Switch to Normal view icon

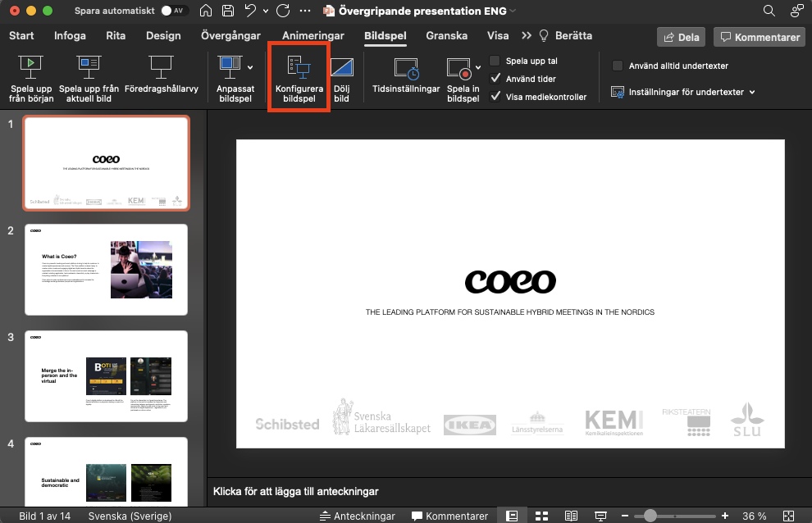512,516
